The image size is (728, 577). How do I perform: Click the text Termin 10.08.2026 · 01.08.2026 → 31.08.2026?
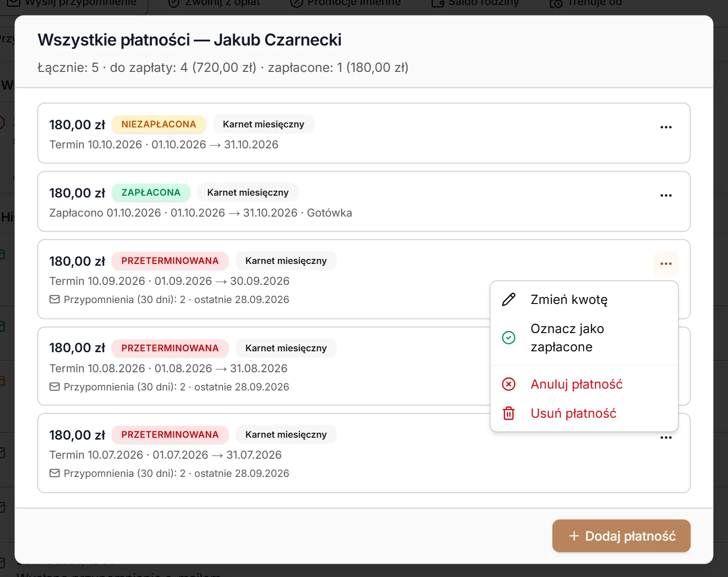coord(168,369)
